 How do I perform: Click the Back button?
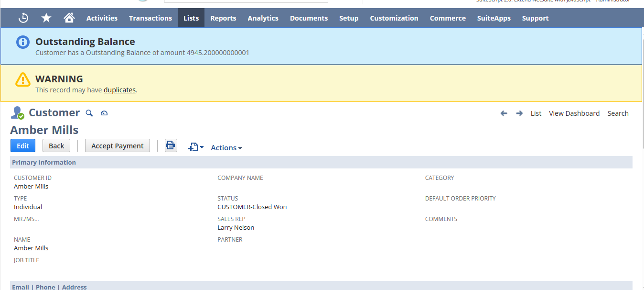56,146
